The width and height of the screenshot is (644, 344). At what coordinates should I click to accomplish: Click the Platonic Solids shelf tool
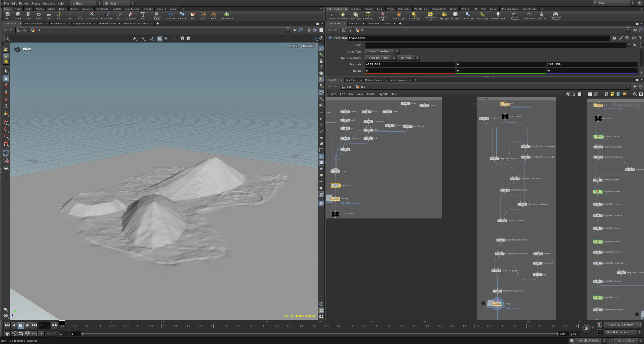[157, 16]
